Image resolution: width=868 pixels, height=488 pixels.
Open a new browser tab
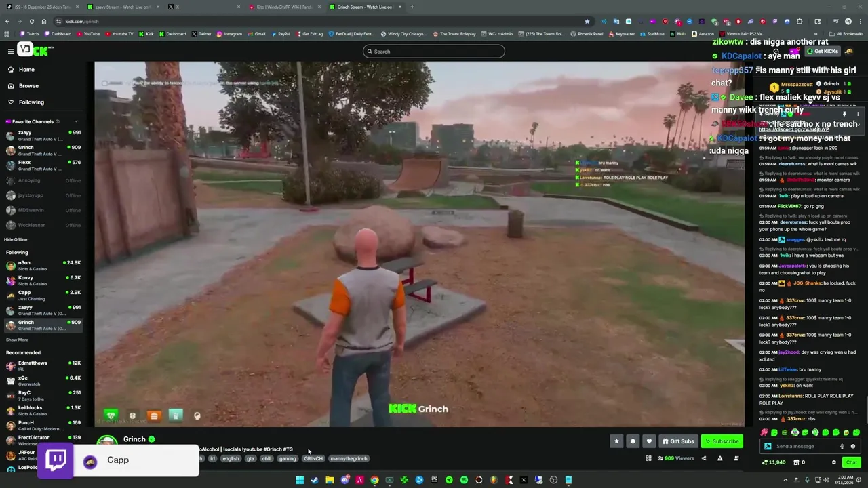(412, 7)
